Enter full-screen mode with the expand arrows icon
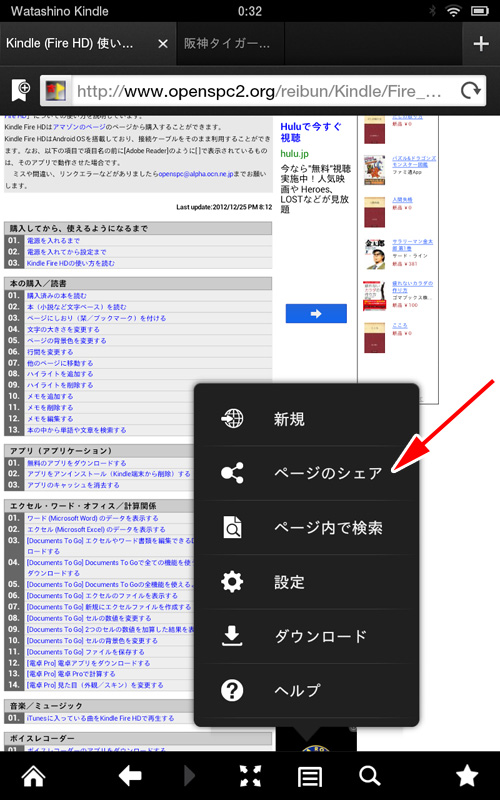The image size is (500, 800). click(x=251, y=777)
